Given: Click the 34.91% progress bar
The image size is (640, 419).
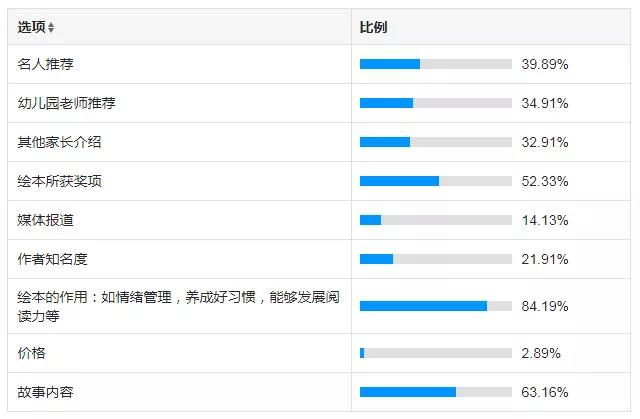Looking at the screenshot, I should pos(436,103).
